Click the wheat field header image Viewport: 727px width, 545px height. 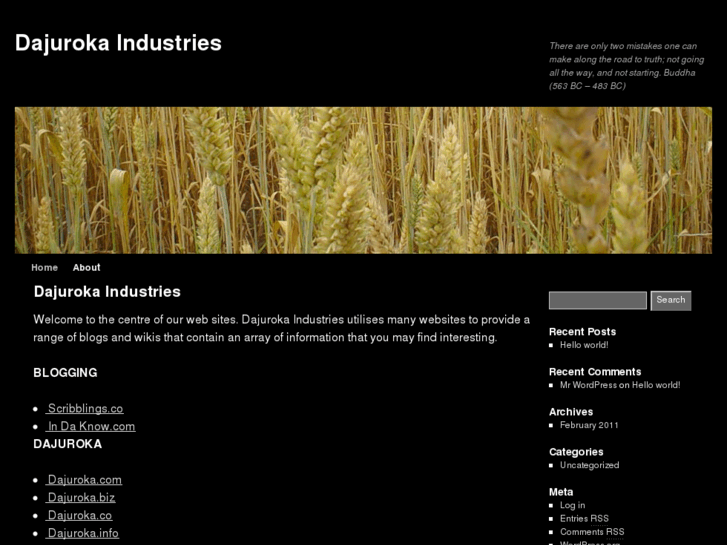click(x=364, y=180)
